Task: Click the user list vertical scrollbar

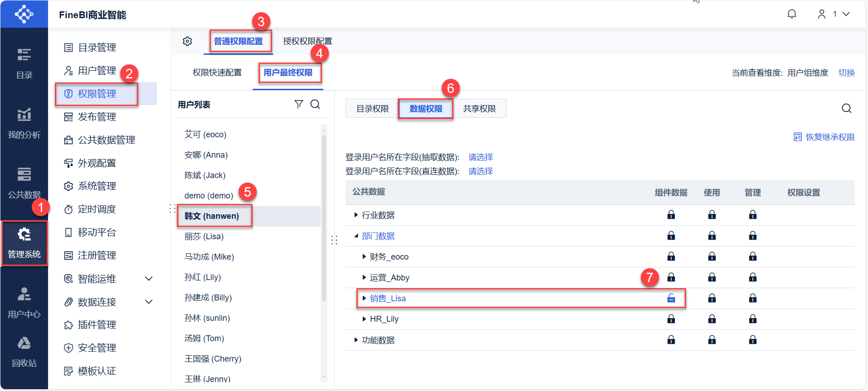Action: pyautogui.click(x=324, y=217)
